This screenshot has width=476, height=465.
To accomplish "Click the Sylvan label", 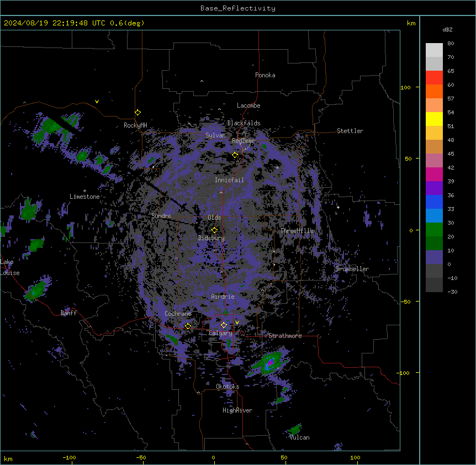I will click(215, 135).
